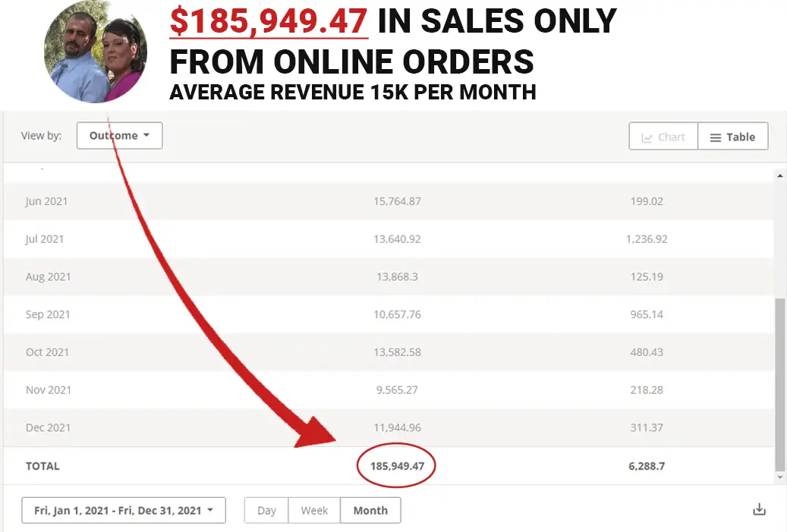Screen dimensions: 787x532
Task: Click the scrollbar up arrow
Action: tap(779, 176)
